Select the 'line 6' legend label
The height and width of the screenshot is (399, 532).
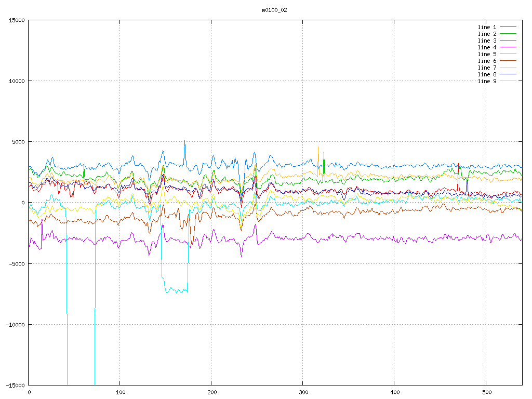tap(487, 61)
